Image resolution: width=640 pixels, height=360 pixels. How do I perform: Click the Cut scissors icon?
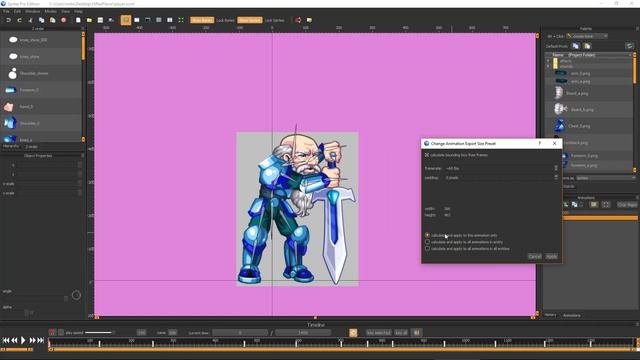[x=31, y=20]
